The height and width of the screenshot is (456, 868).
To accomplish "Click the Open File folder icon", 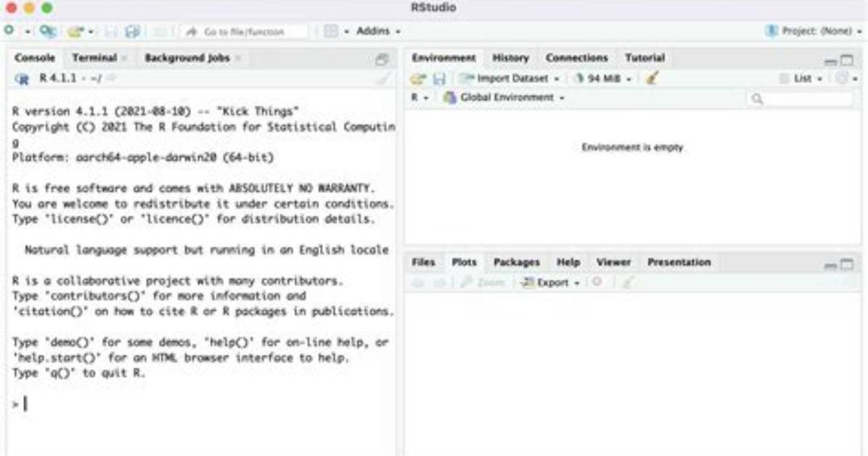I will 75,31.
